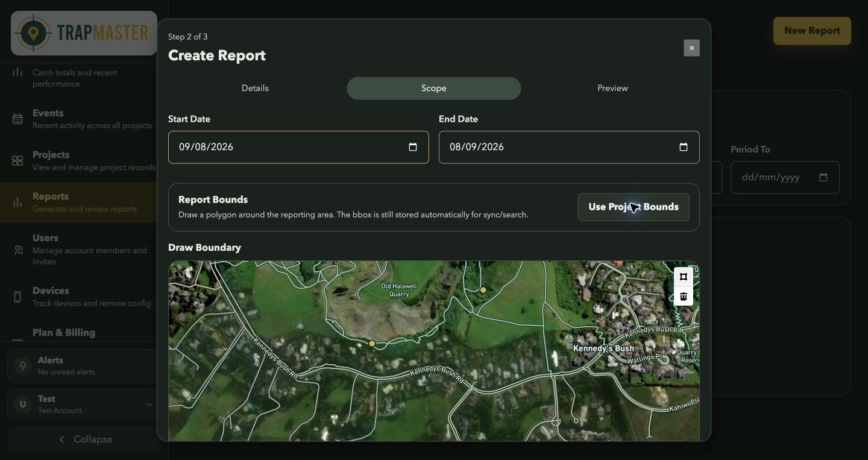Open Devices in the sidebar

point(84,296)
